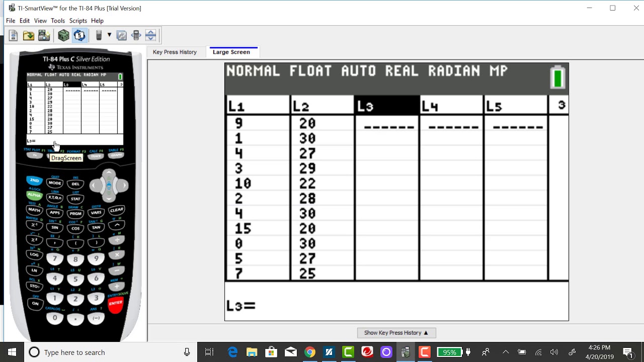
Task: Click the LN calculator key
Action: click(x=34, y=270)
